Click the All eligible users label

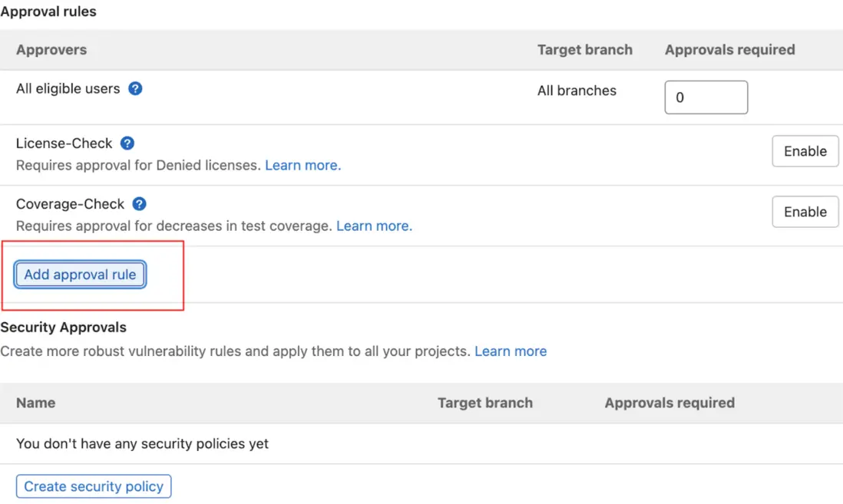(68, 89)
